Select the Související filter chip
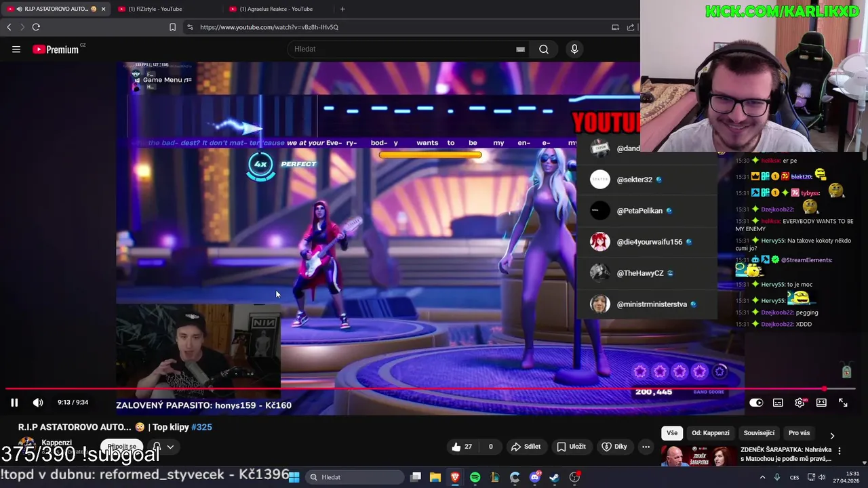Screen dimensions: 868x488 [x=759, y=433]
